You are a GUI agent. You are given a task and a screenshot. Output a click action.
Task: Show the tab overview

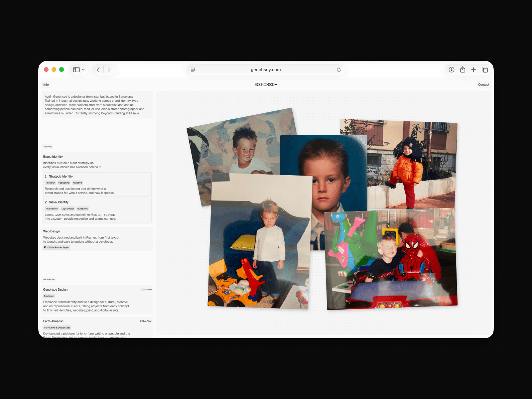click(485, 69)
